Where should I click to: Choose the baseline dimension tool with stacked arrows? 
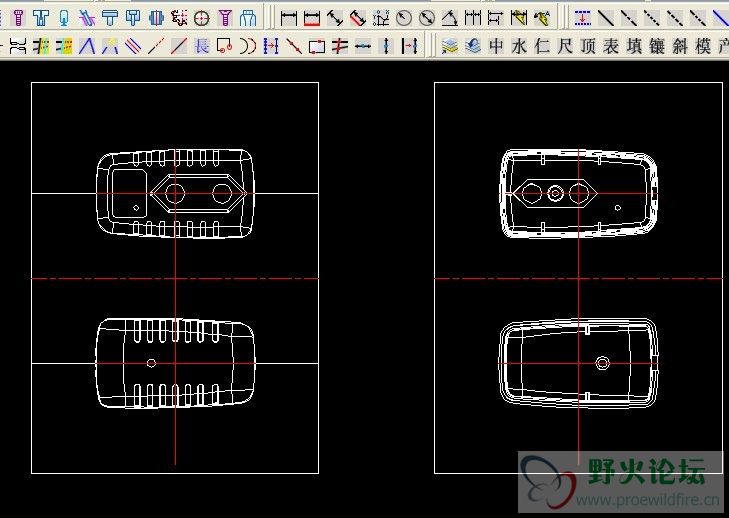(496, 18)
